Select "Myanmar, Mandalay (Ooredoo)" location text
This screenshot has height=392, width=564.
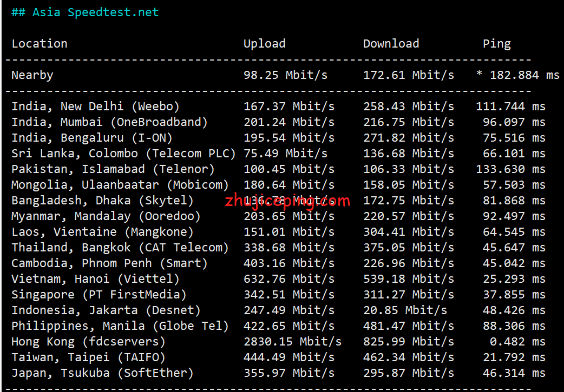pyautogui.click(x=106, y=216)
